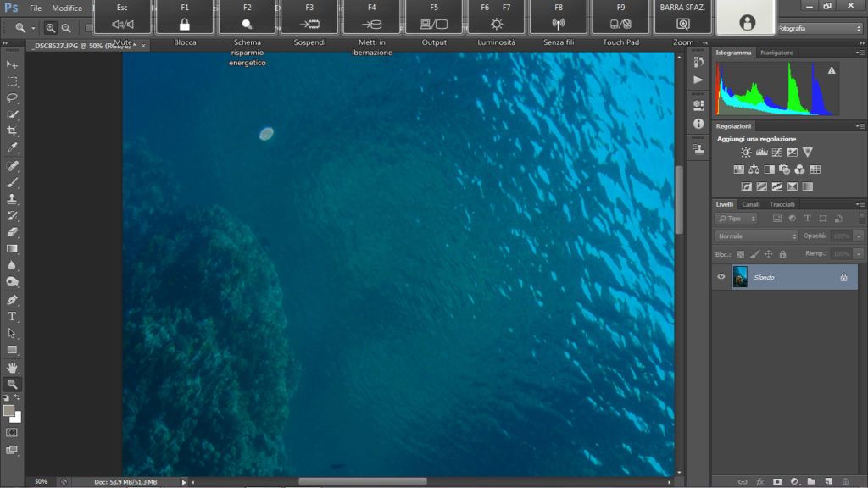868x488 pixels.
Task: Switch to the Canali tab
Action: 751,204
